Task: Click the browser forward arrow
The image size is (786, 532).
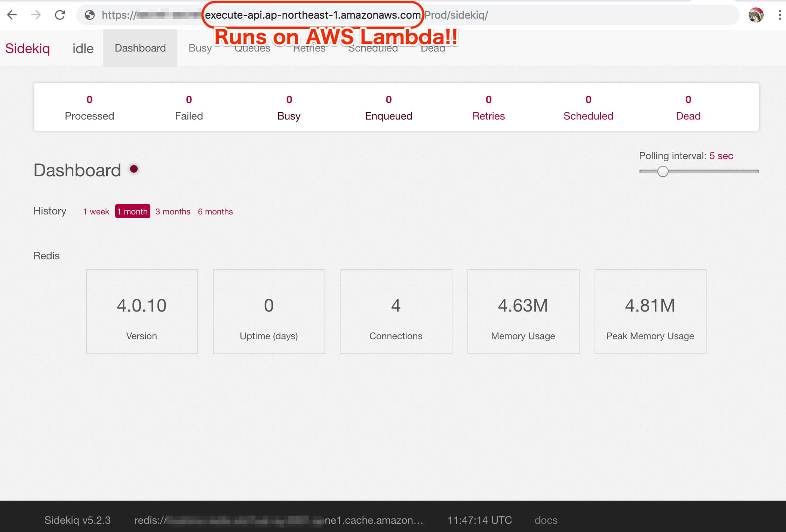Action: 36,15
